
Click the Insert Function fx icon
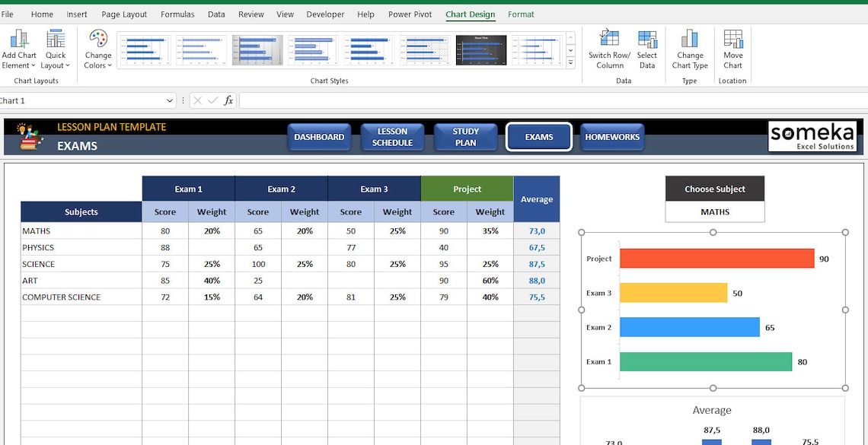[228, 100]
